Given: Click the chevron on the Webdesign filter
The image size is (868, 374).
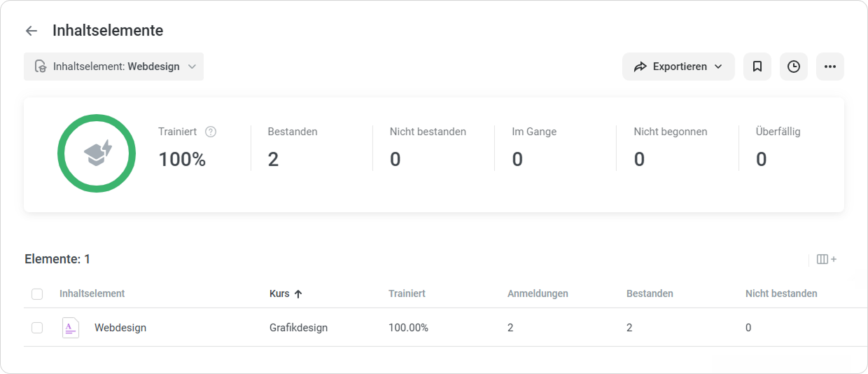Looking at the screenshot, I should [192, 67].
